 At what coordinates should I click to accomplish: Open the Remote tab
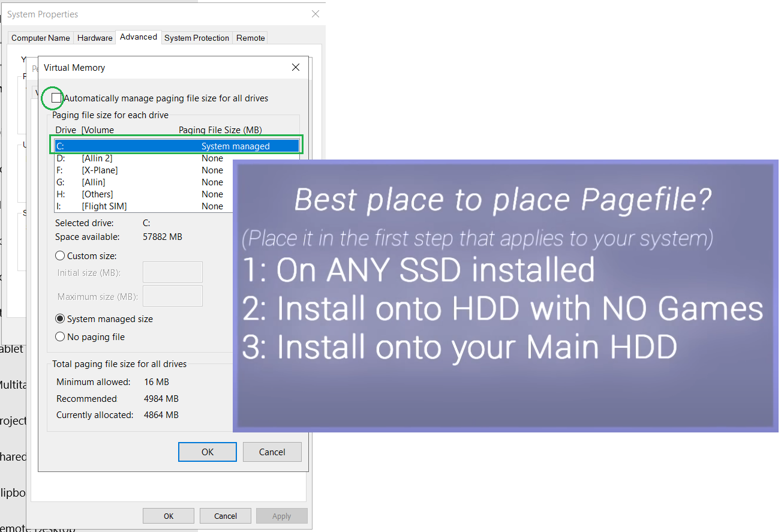pyautogui.click(x=250, y=38)
